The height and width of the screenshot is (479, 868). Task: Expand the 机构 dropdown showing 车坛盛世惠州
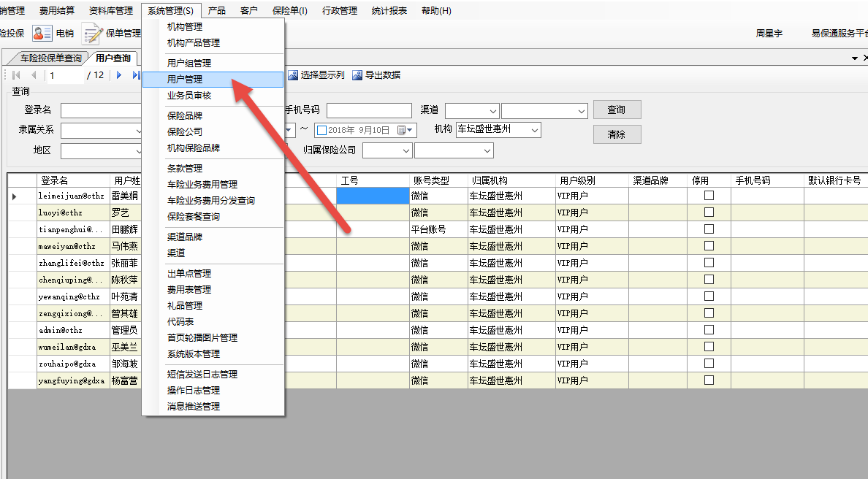(535, 130)
